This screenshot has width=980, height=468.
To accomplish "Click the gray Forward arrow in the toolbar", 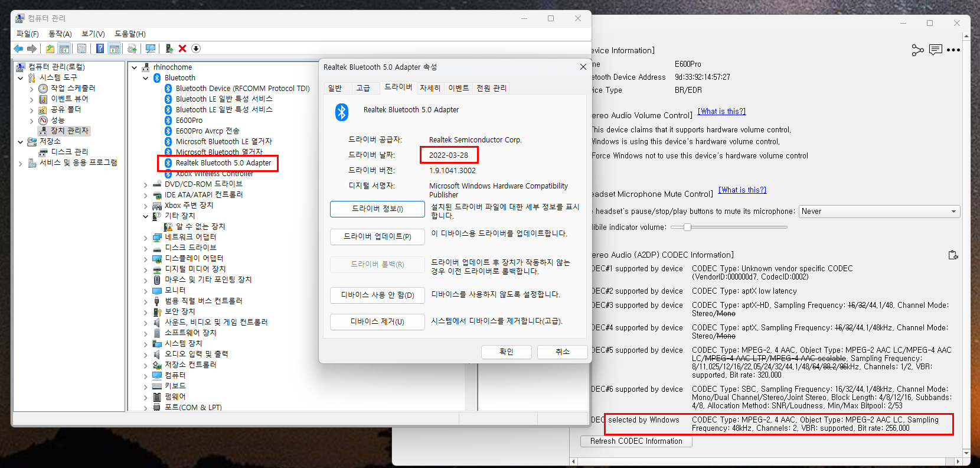I will [x=32, y=48].
